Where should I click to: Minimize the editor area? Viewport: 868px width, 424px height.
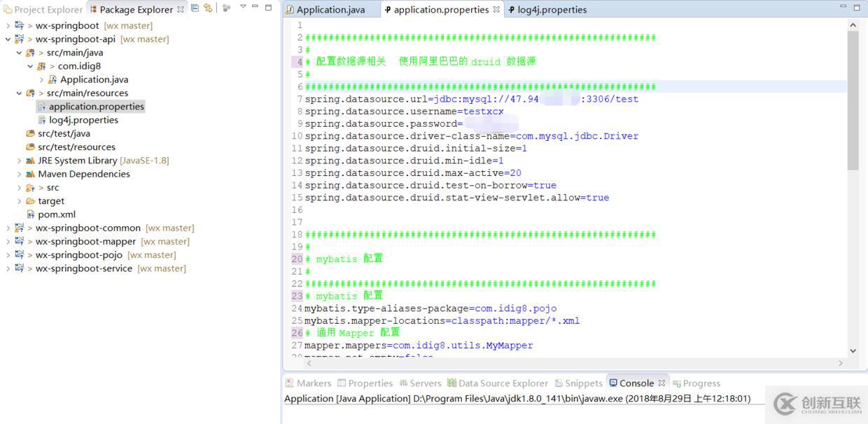coord(843,6)
